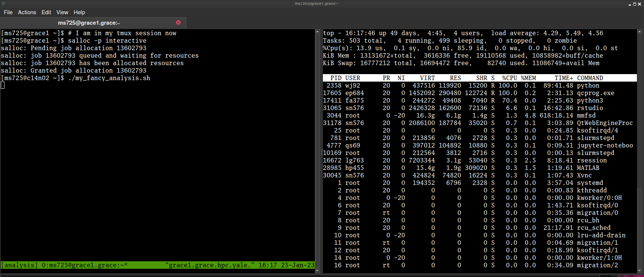This screenshot has height=277, width=644.
Task: Click the KiB Swap summary line
Action: click(461, 63)
